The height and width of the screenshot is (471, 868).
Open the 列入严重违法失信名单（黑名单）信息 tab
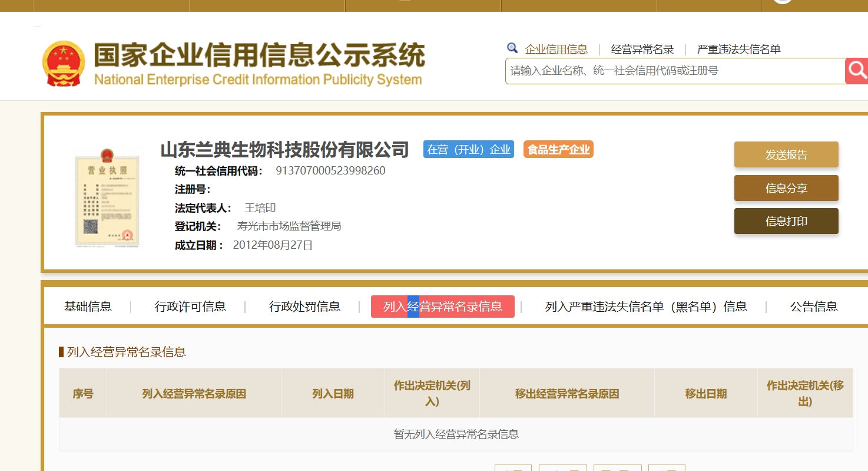click(x=646, y=307)
